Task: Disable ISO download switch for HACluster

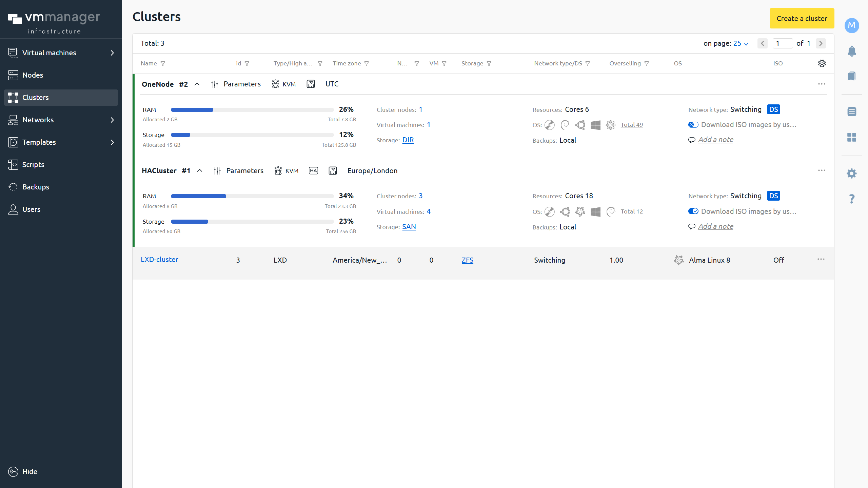Action: point(693,211)
